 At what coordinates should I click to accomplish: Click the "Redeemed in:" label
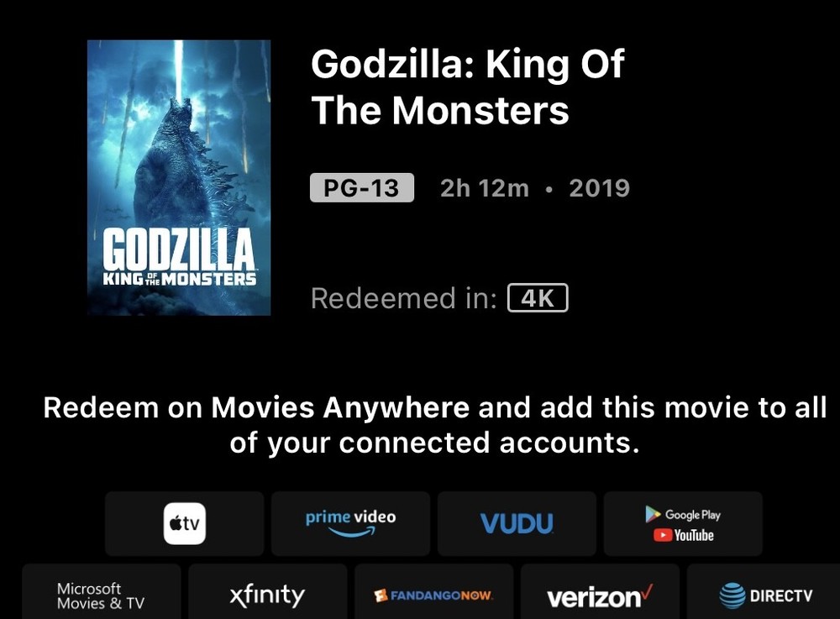(x=403, y=298)
